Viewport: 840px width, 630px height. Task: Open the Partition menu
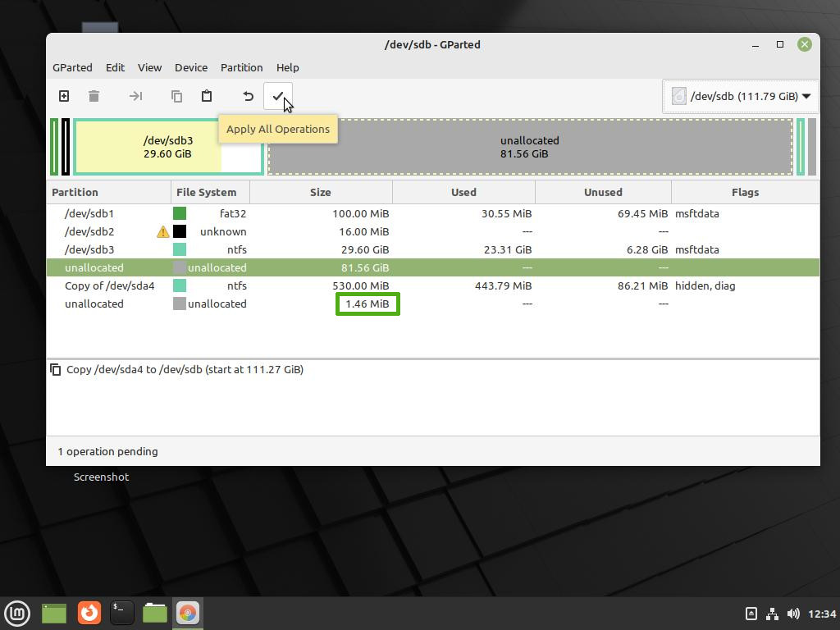click(x=241, y=67)
